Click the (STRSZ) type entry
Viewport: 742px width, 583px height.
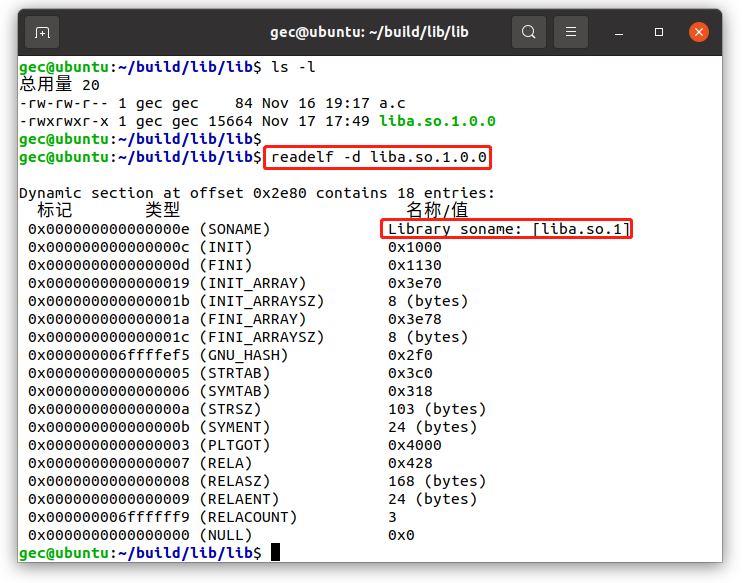coord(230,409)
